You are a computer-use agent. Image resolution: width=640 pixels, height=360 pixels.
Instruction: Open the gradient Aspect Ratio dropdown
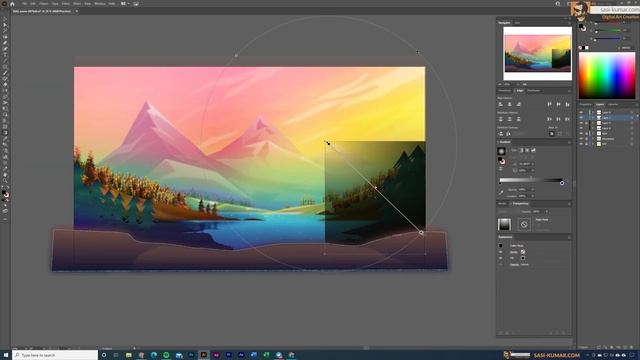pyautogui.click(x=533, y=170)
